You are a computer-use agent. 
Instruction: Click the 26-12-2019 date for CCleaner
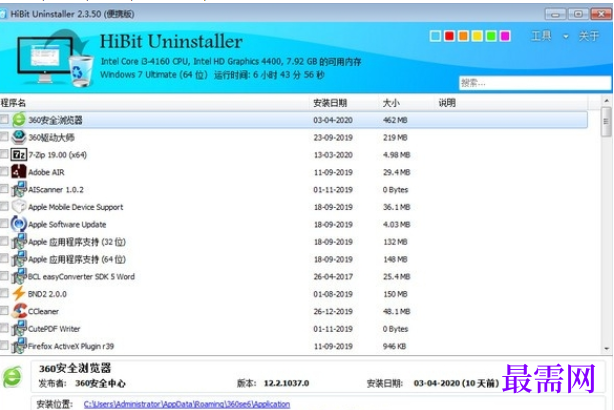click(333, 312)
